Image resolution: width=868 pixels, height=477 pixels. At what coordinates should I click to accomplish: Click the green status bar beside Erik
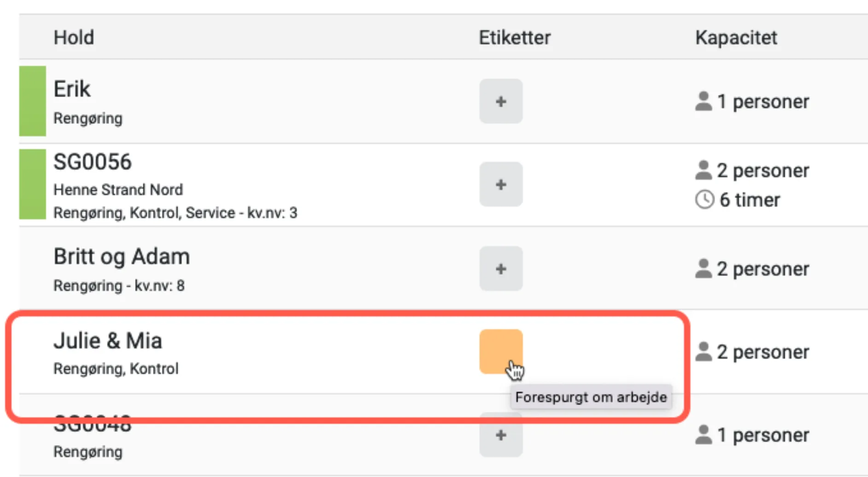pyautogui.click(x=32, y=101)
